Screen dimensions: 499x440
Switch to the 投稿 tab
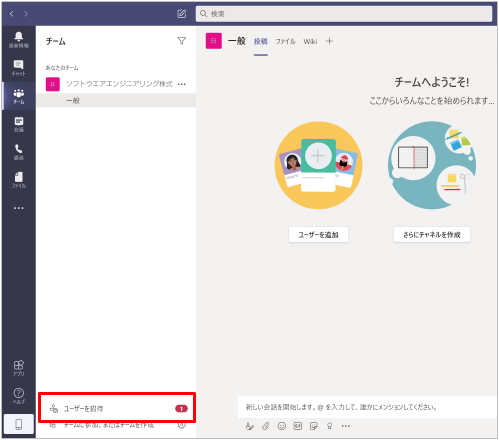point(261,41)
